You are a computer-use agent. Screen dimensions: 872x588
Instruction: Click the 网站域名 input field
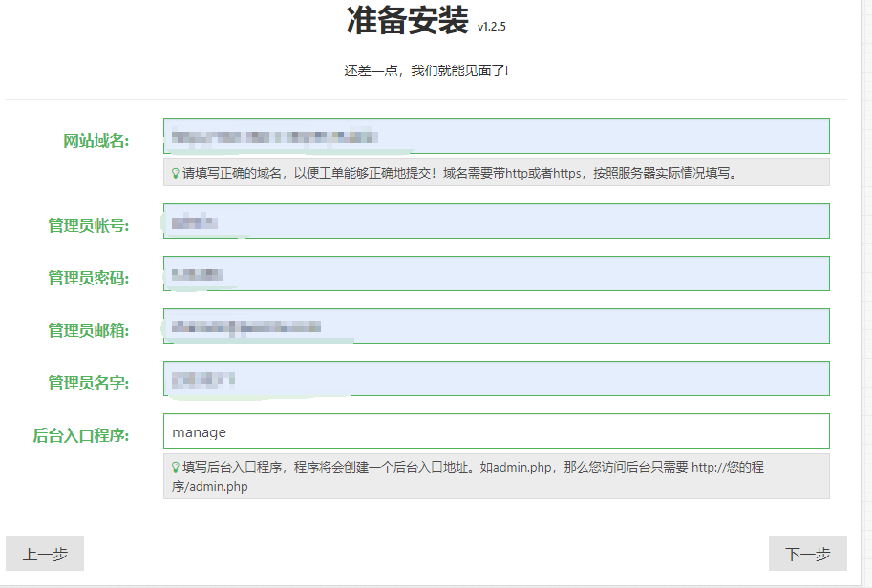tap(496, 136)
